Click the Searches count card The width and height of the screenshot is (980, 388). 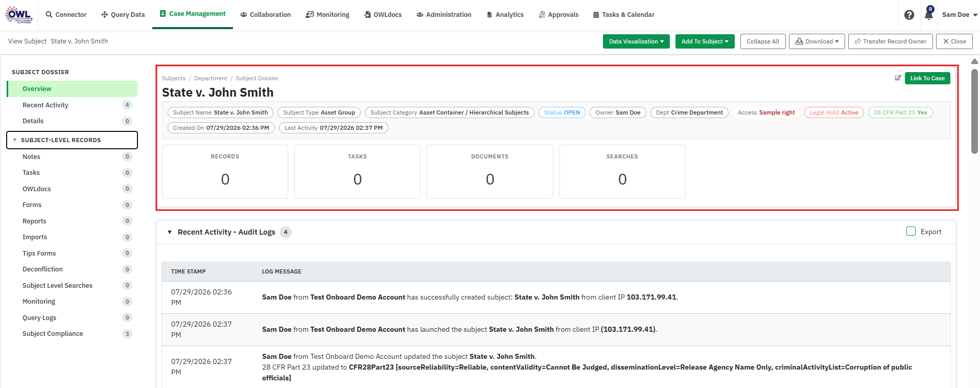pos(622,172)
